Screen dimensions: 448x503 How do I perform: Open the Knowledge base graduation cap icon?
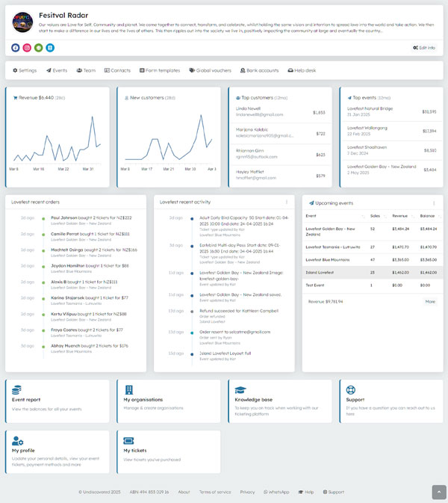[x=240, y=389]
